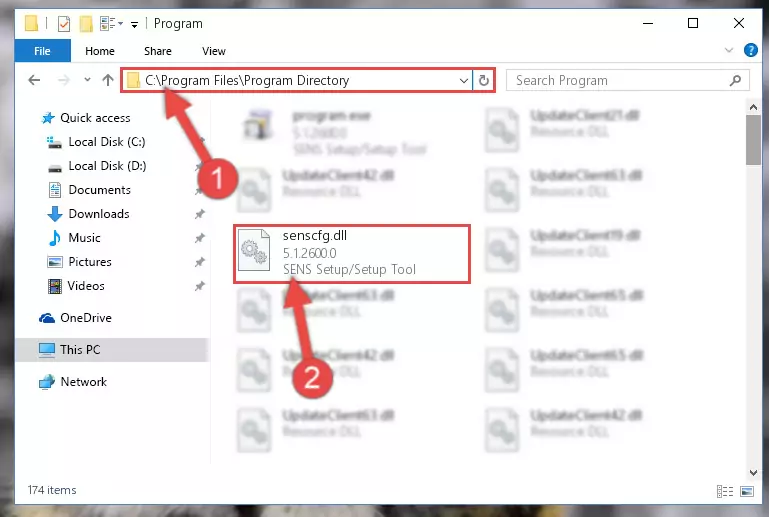Select the senscfg.dll file
This screenshot has width=769, height=517.
pos(352,254)
